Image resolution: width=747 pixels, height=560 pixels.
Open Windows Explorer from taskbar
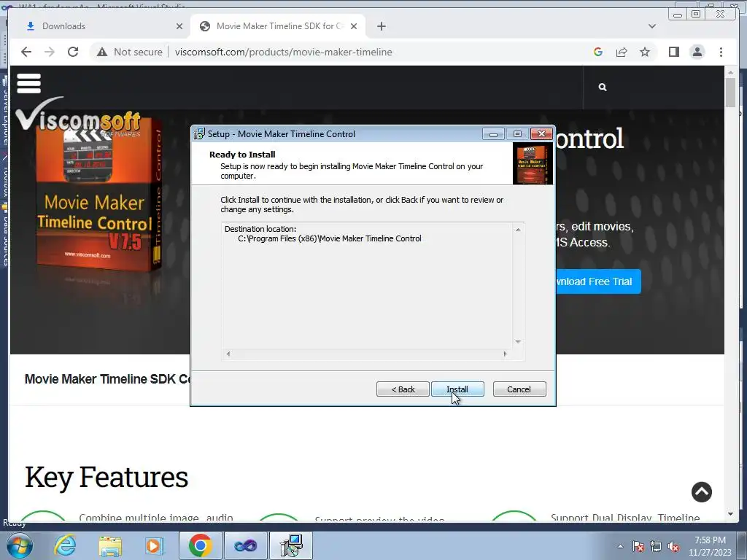[111, 545]
